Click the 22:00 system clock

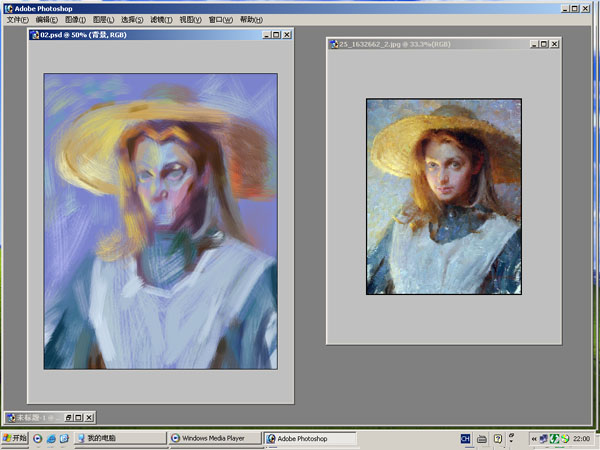point(581,439)
